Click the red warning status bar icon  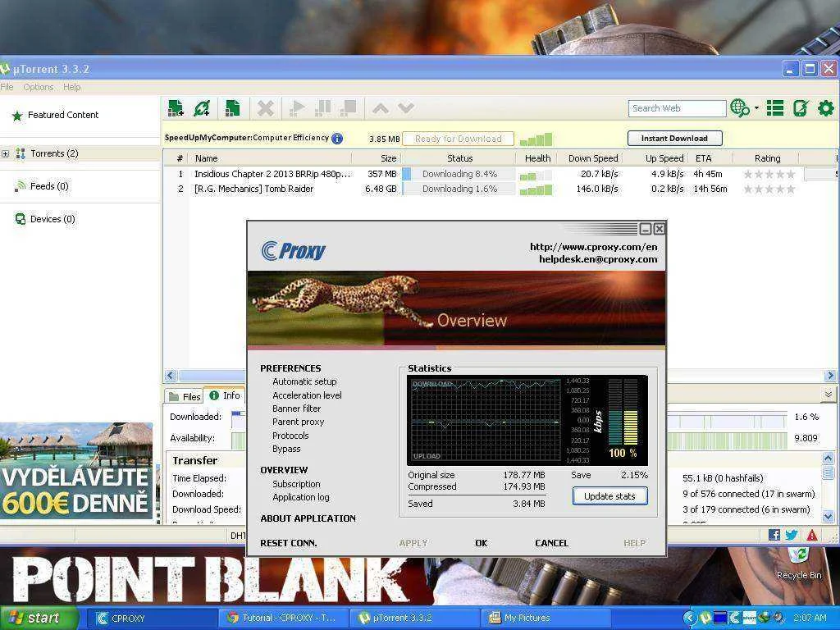click(x=812, y=535)
